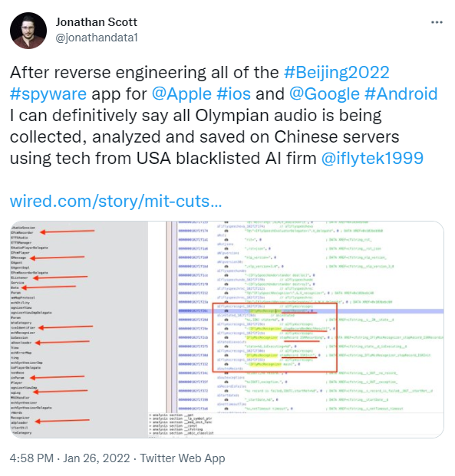Open the wired.com/story/mit-cuts link
The image size is (455, 476).
116,202
